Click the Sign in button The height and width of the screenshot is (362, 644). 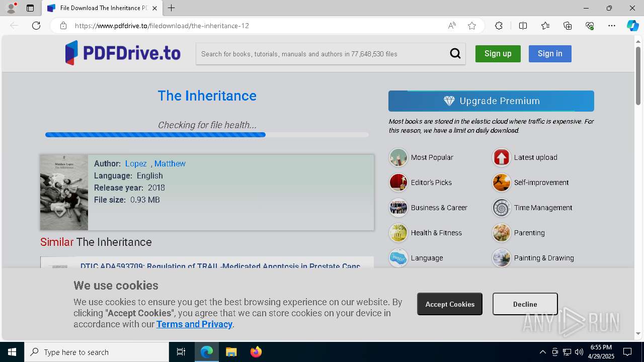[x=550, y=54]
